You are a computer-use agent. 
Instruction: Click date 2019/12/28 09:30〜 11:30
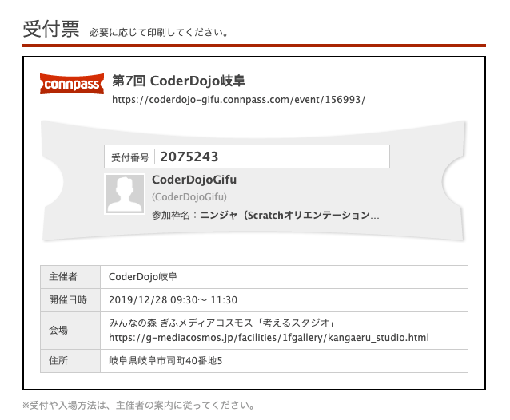[x=173, y=300]
